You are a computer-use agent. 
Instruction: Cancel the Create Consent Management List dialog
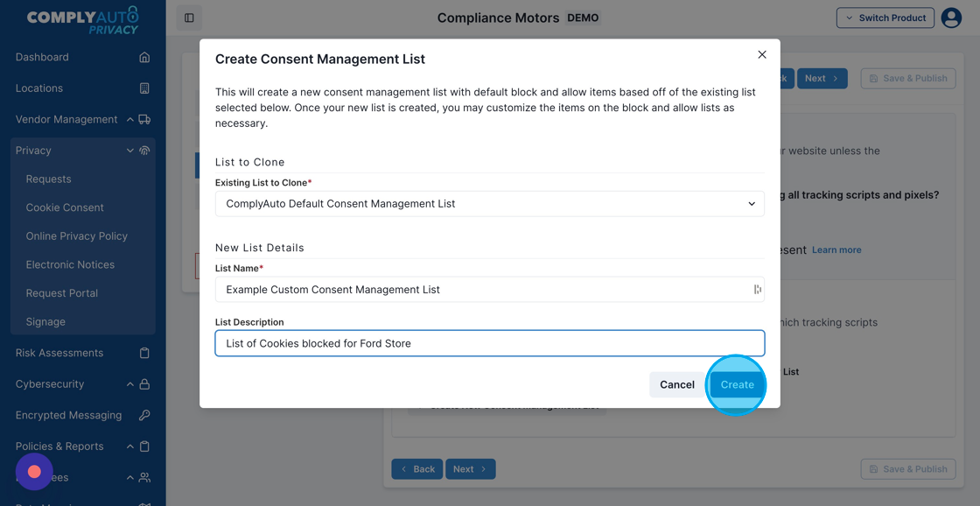click(x=677, y=384)
